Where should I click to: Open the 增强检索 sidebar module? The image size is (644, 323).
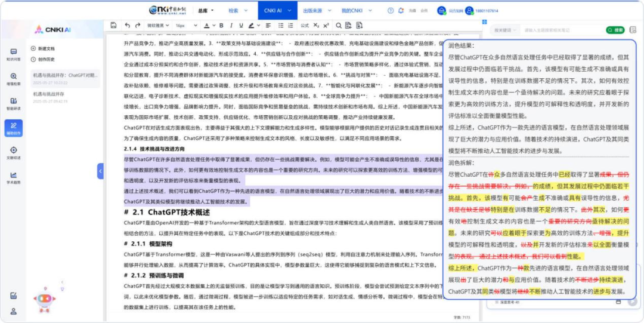pyautogui.click(x=13, y=79)
